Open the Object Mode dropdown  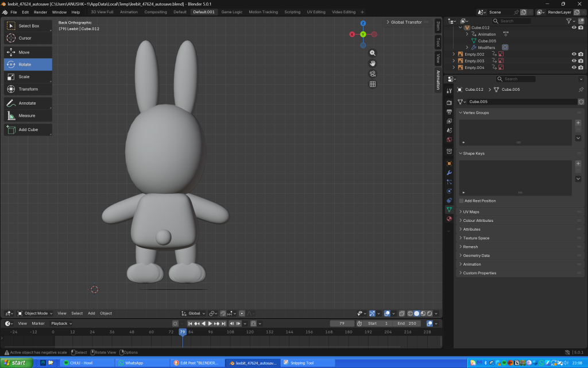tap(35, 313)
